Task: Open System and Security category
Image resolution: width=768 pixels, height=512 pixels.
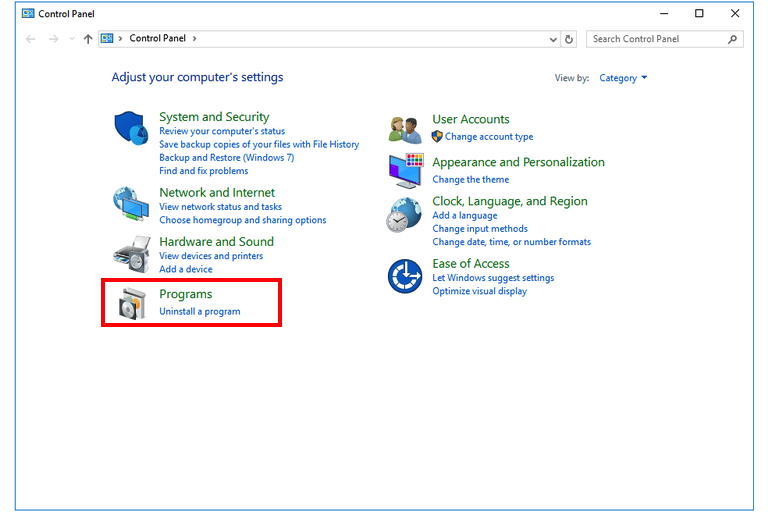Action: pyautogui.click(x=214, y=117)
